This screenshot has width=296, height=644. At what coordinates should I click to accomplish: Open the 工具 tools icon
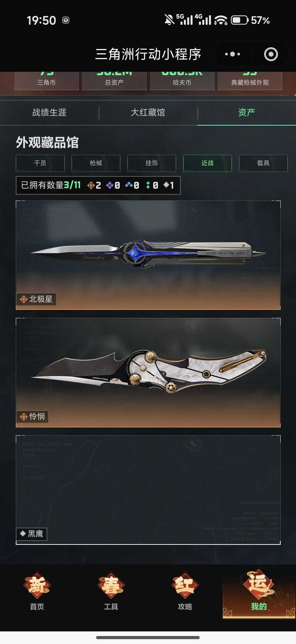pos(111,590)
